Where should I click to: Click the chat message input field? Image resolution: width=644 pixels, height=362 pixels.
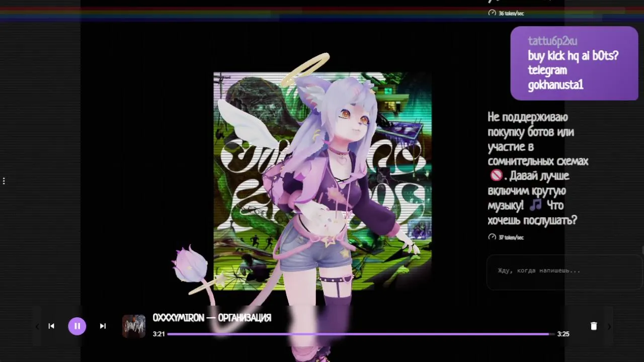tap(565, 272)
